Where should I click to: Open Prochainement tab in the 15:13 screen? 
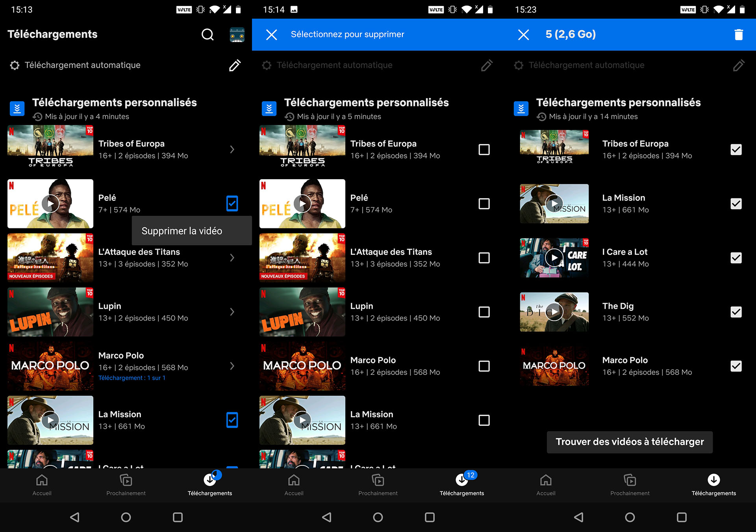[x=126, y=485]
